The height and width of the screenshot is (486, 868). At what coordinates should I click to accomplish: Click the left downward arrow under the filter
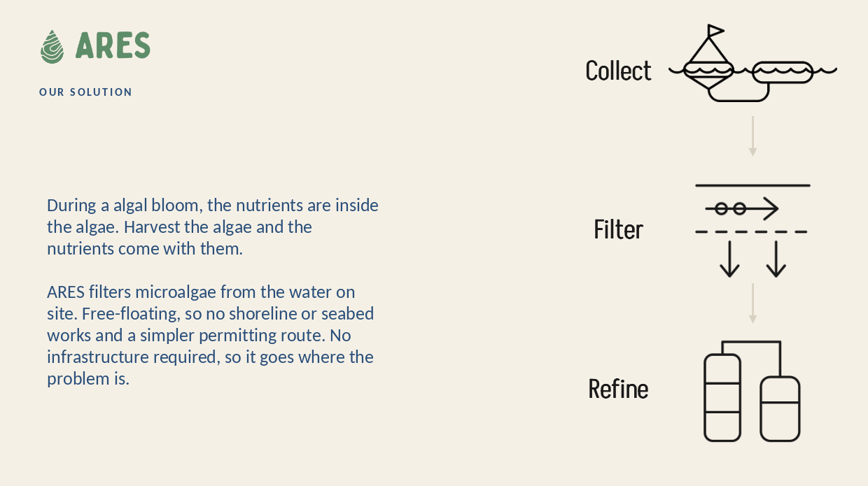pyautogui.click(x=729, y=259)
